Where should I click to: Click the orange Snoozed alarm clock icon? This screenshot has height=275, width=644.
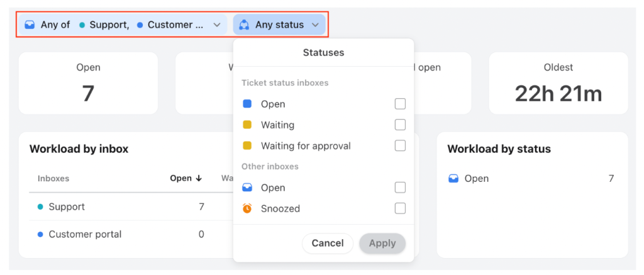(247, 208)
